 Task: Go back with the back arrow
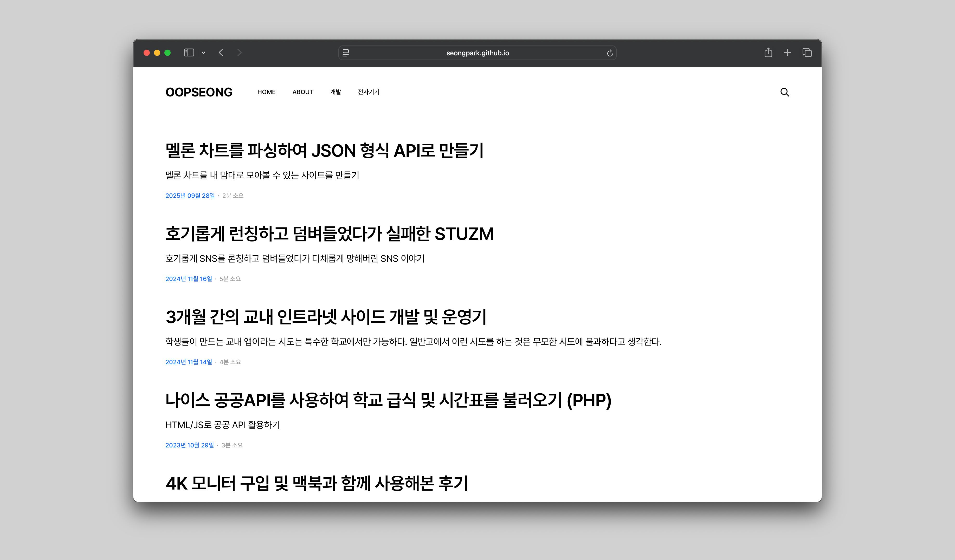221,53
